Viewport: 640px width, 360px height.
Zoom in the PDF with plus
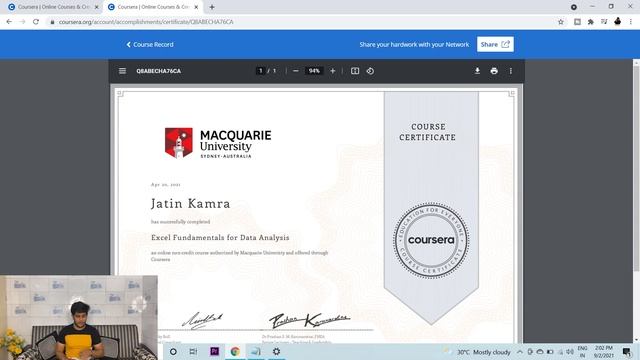pos(333,71)
